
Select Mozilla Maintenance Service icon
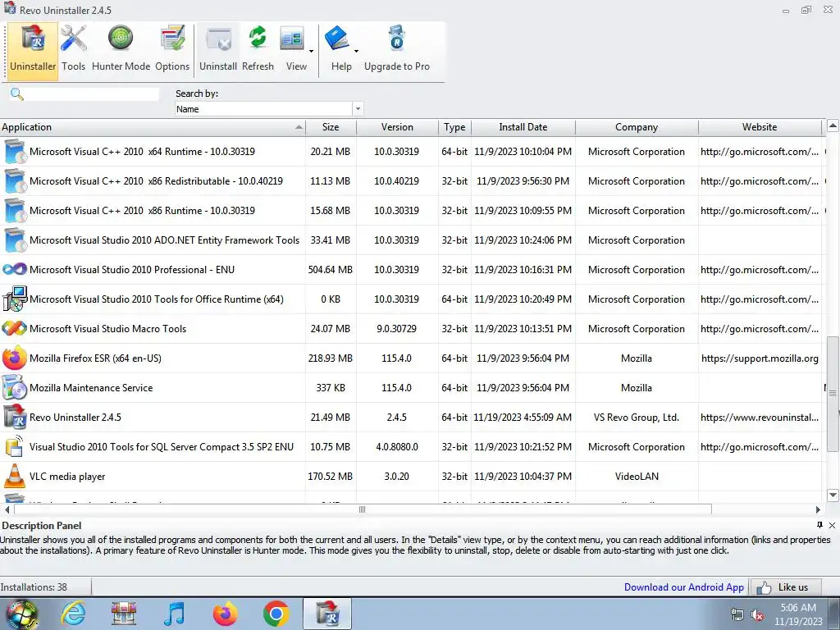(x=15, y=387)
